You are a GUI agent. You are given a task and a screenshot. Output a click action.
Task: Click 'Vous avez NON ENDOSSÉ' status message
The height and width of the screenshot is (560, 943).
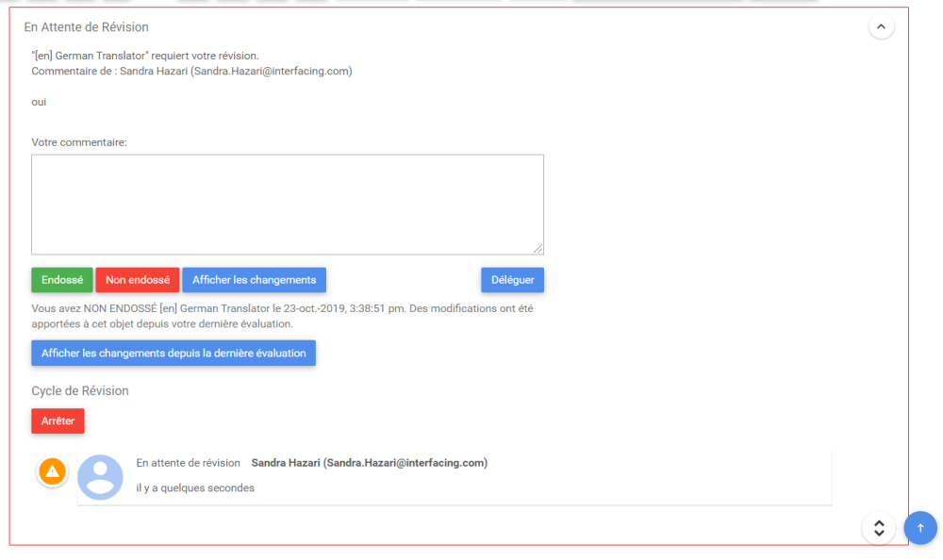[x=282, y=316]
